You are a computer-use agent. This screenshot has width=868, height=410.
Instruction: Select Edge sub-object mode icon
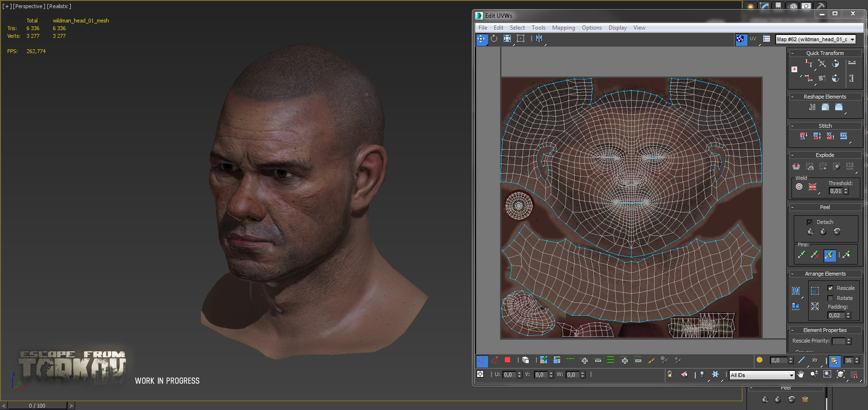(x=494, y=360)
